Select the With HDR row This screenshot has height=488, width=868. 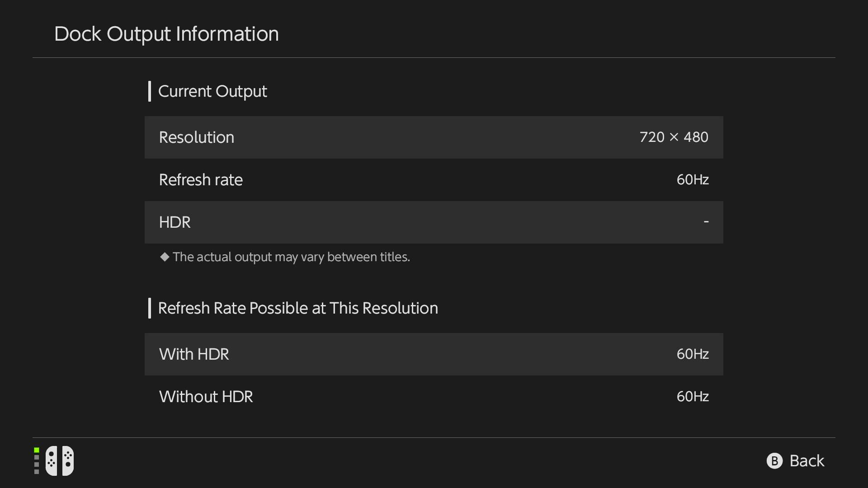(434, 354)
